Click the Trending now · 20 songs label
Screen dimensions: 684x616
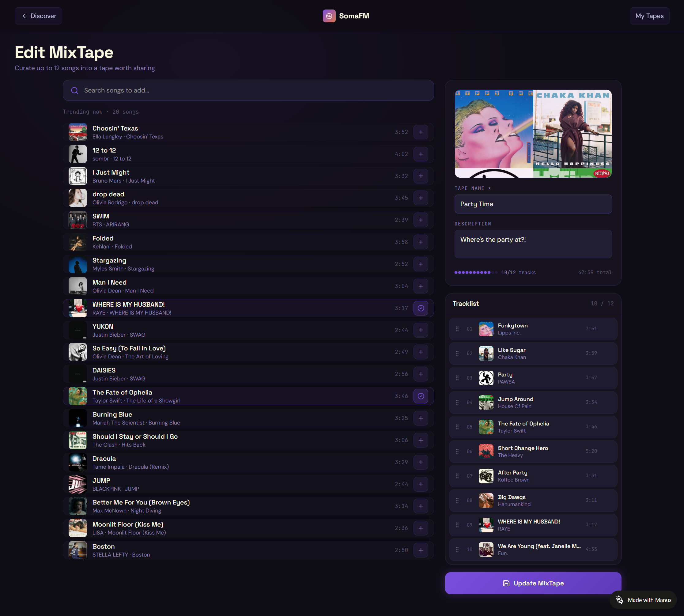[x=101, y=112]
